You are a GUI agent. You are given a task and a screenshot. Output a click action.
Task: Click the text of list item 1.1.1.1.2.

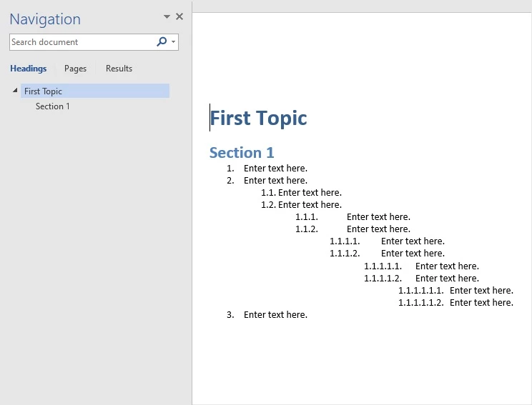[x=447, y=279]
